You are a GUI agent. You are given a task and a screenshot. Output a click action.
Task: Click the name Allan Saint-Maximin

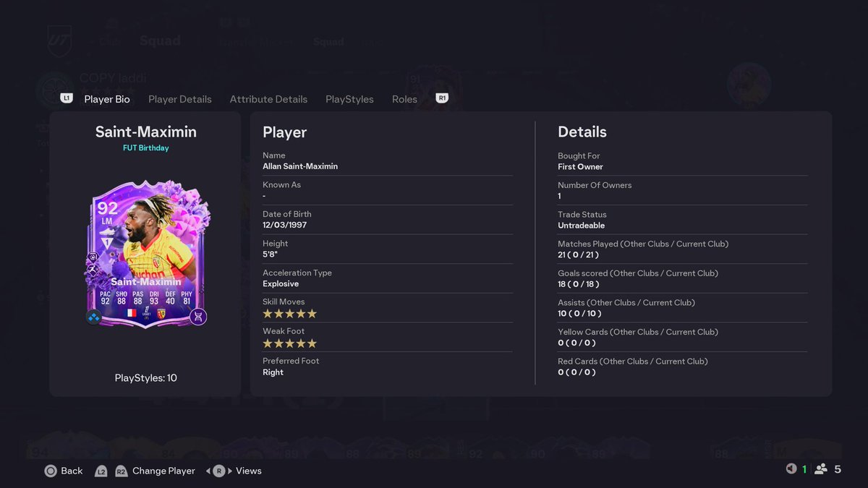300,166
